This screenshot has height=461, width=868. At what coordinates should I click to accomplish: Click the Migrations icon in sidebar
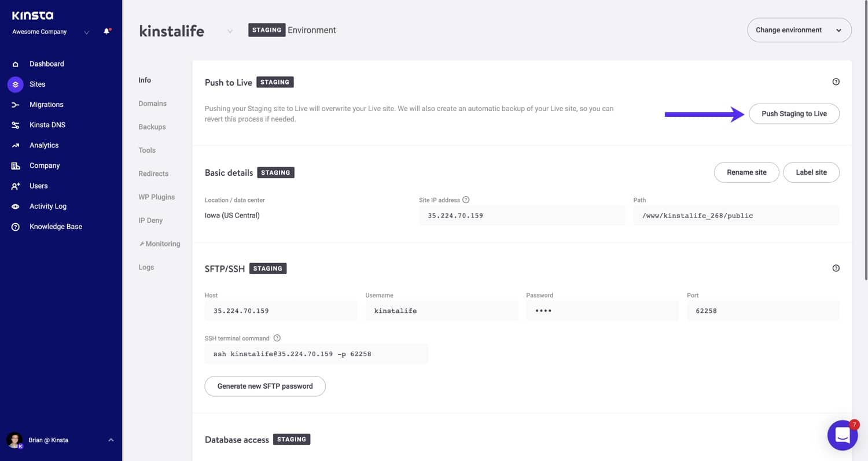(16, 105)
